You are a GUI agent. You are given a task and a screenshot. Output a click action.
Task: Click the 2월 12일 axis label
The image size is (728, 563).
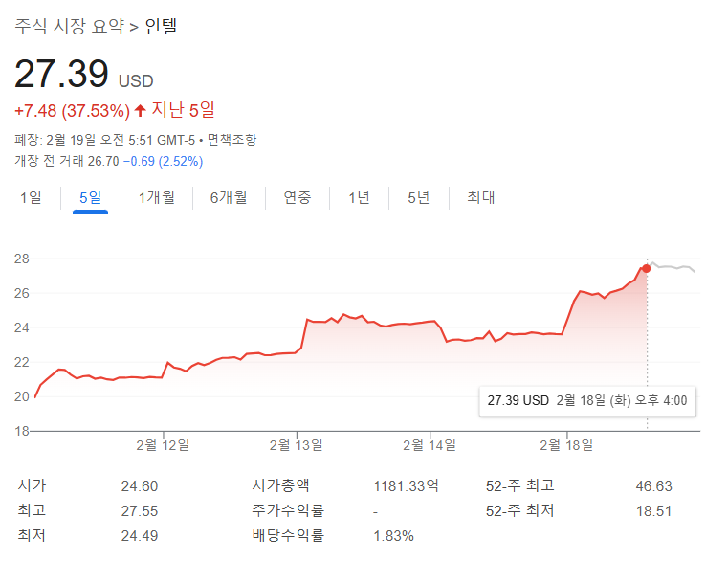(x=163, y=445)
